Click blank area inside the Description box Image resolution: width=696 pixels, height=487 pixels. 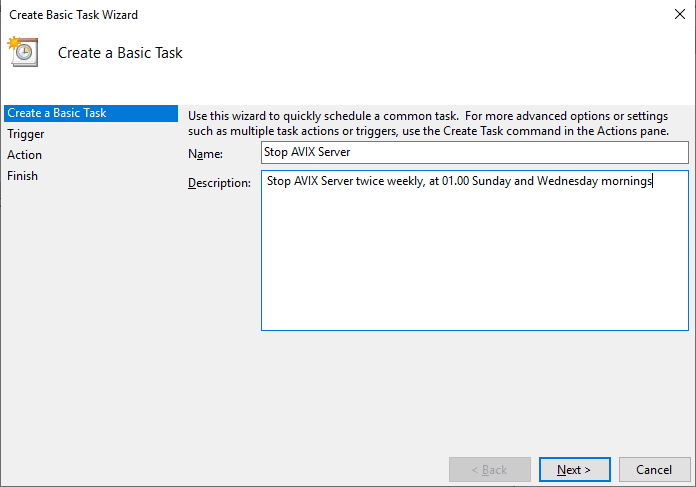tap(474, 260)
